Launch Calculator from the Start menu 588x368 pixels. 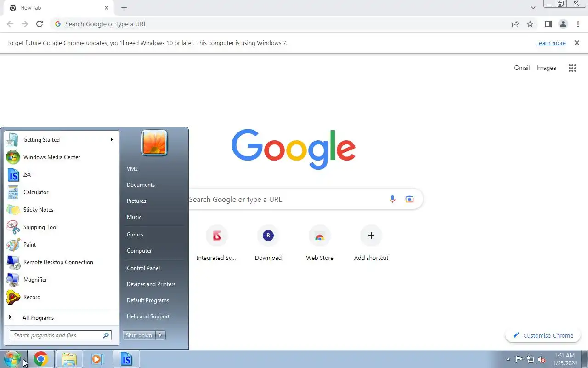61,192
